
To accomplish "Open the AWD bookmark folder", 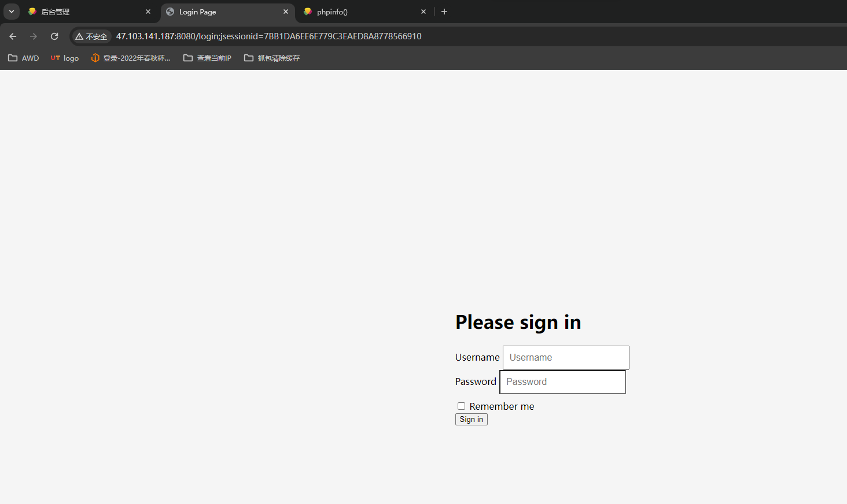I will coord(24,58).
